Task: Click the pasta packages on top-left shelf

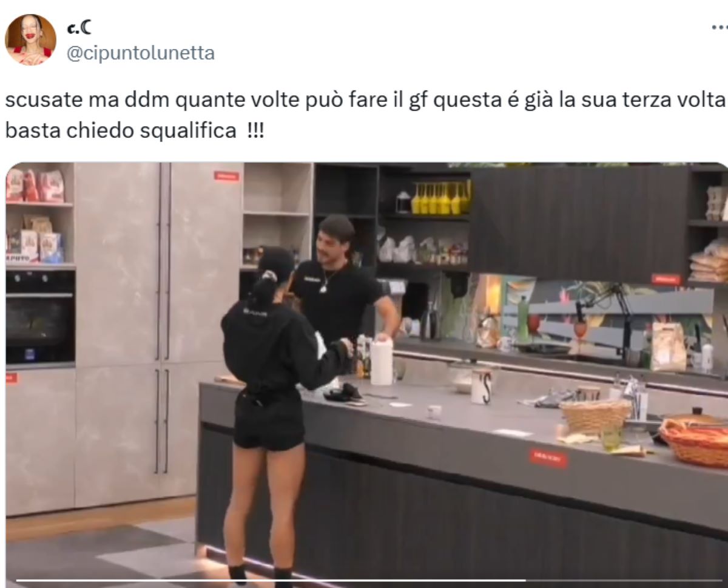Action: pyautogui.click(x=36, y=185)
